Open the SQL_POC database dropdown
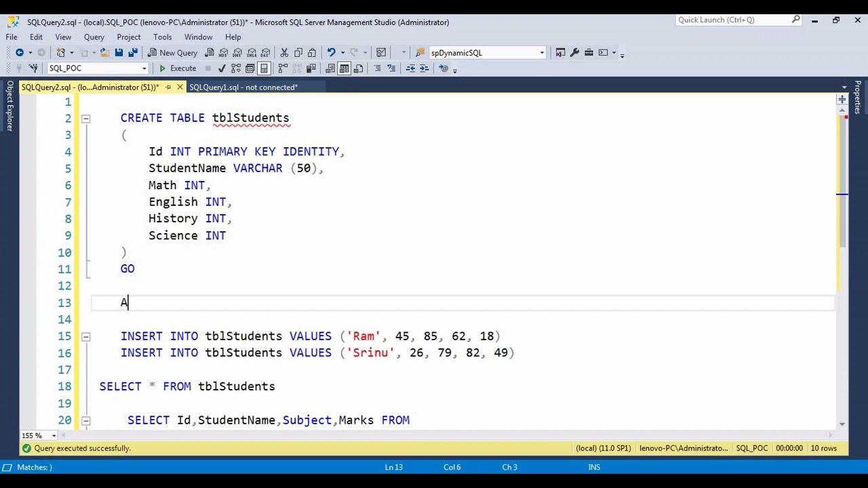 (144, 68)
